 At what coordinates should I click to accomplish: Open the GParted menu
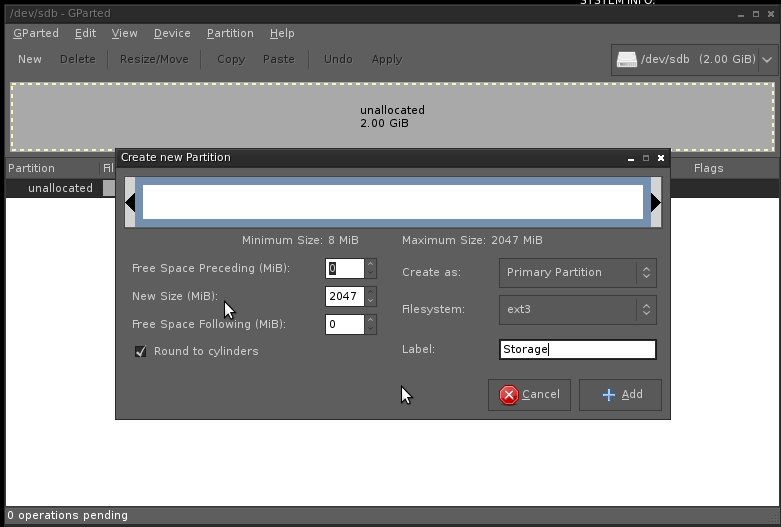(x=36, y=33)
